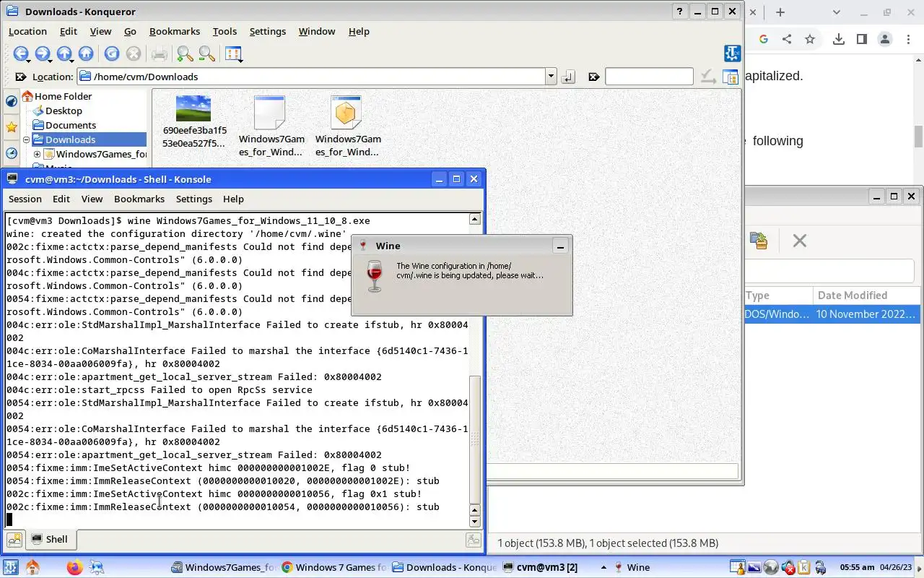Reload the Downloads folder view
This screenshot has height=578, width=924.
point(111,53)
